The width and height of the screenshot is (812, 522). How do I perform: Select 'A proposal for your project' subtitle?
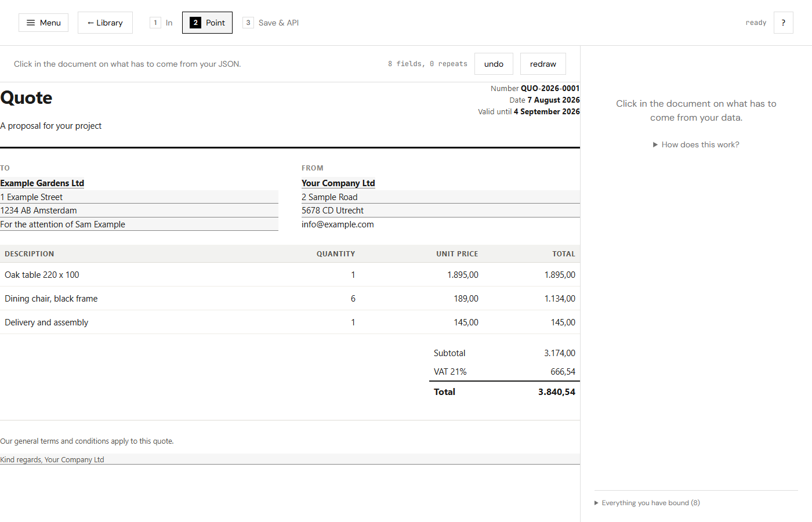(51, 126)
